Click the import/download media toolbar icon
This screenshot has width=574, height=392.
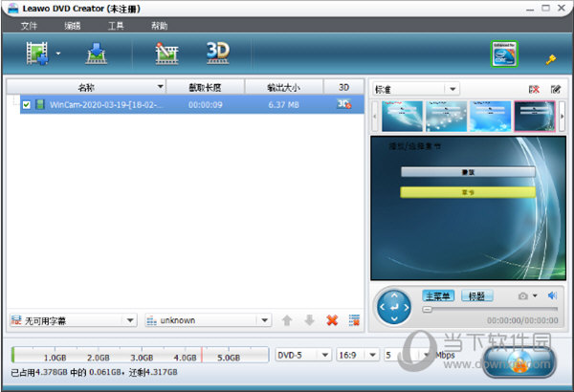pyautogui.click(x=97, y=54)
